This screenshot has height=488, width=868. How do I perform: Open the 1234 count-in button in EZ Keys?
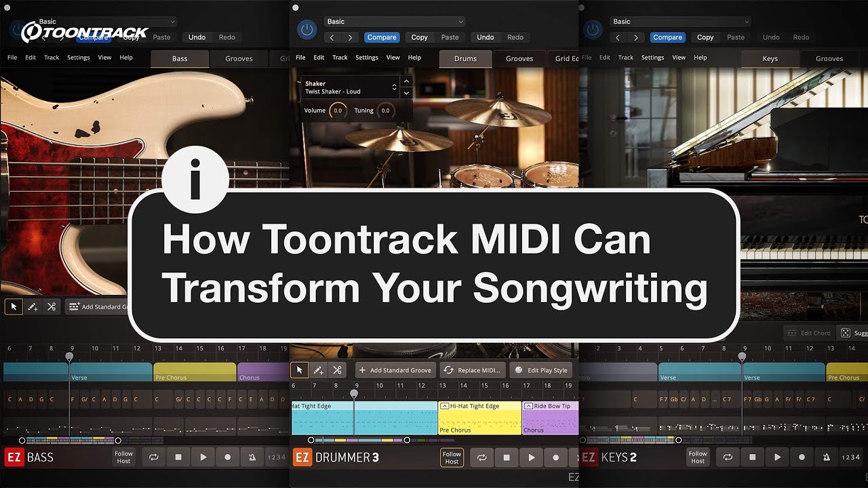click(851, 457)
